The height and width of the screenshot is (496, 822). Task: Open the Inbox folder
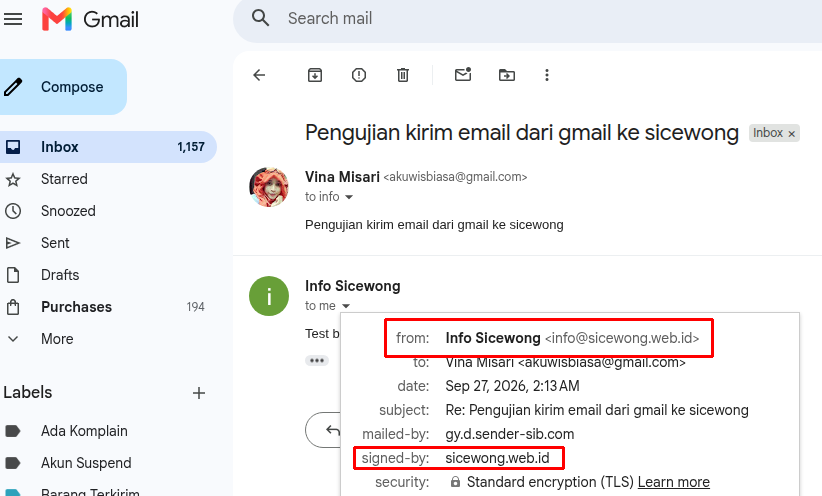pyautogui.click(x=107, y=147)
